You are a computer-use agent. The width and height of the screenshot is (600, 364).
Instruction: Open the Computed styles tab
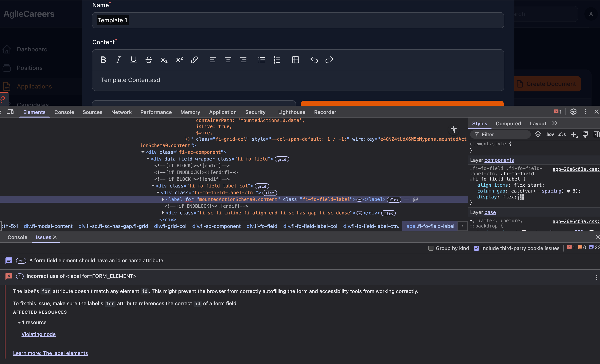(508, 124)
